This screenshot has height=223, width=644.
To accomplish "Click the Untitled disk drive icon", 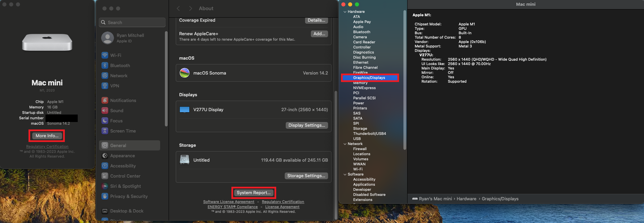I will [x=185, y=160].
